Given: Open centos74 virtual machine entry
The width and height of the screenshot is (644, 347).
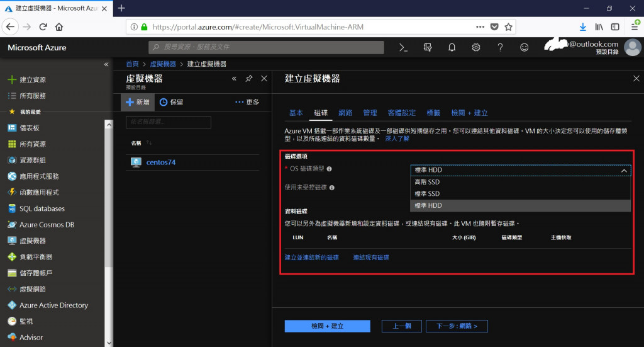Looking at the screenshot, I should 160,162.
